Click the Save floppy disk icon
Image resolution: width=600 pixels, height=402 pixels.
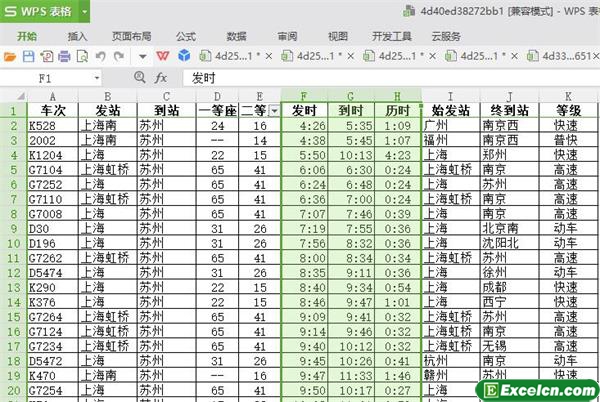(x=28, y=57)
